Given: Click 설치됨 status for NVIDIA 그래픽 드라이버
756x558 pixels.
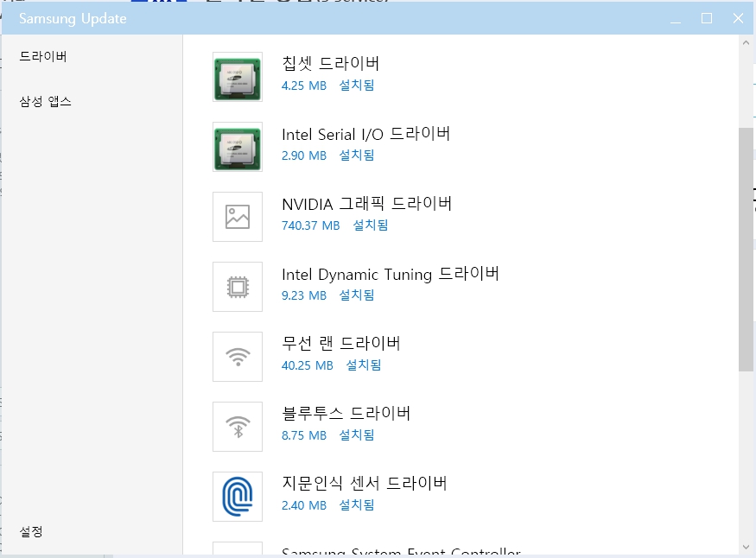Looking at the screenshot, I should 371,225.
